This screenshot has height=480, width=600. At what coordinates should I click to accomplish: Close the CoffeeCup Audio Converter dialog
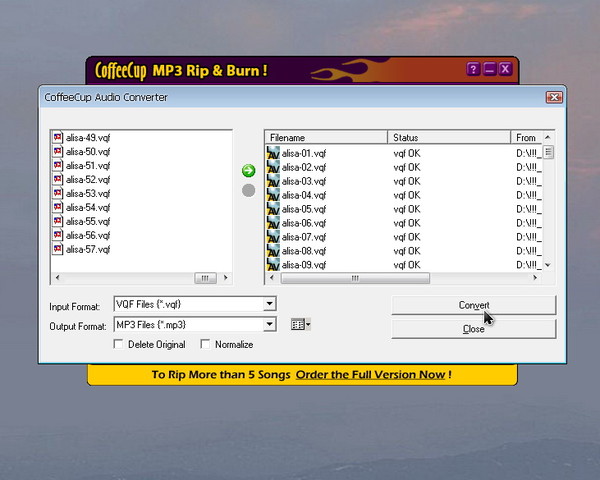(x=554, y=97)
